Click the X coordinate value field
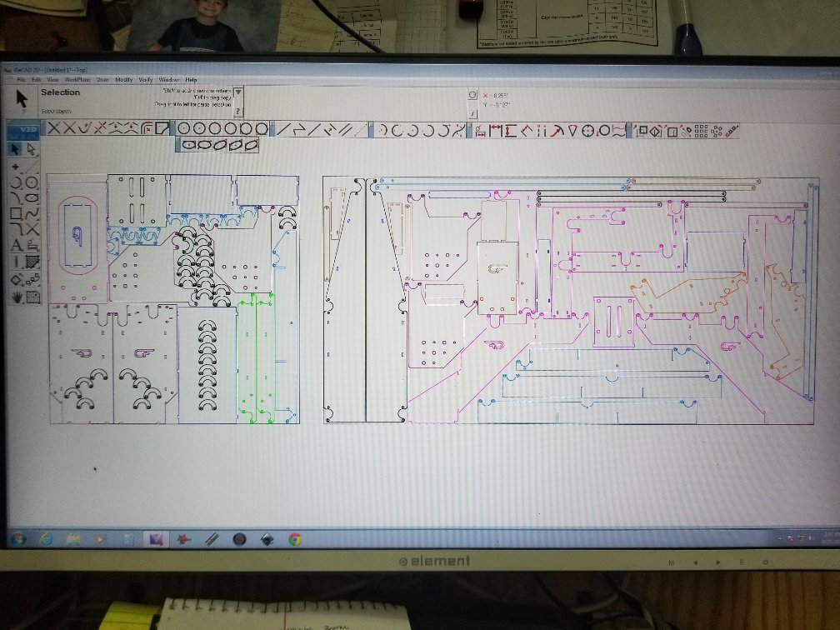 [x=497, y=95]
